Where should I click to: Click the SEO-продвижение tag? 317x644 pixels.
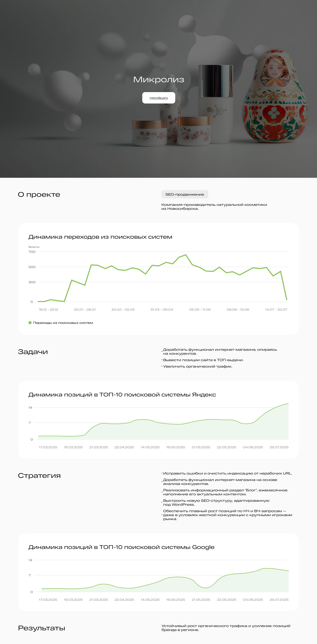pos(185,194)
